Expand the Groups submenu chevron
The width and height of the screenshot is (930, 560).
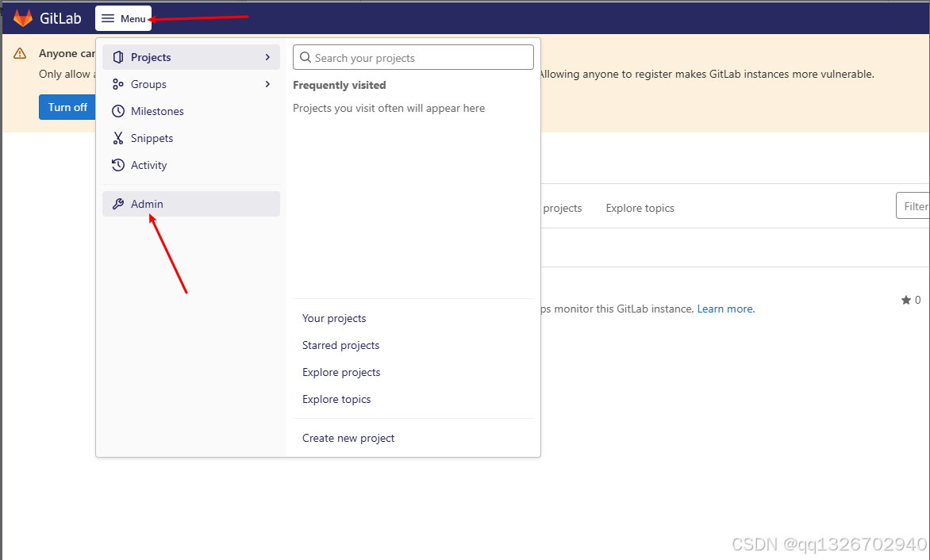tap(267, 84)
